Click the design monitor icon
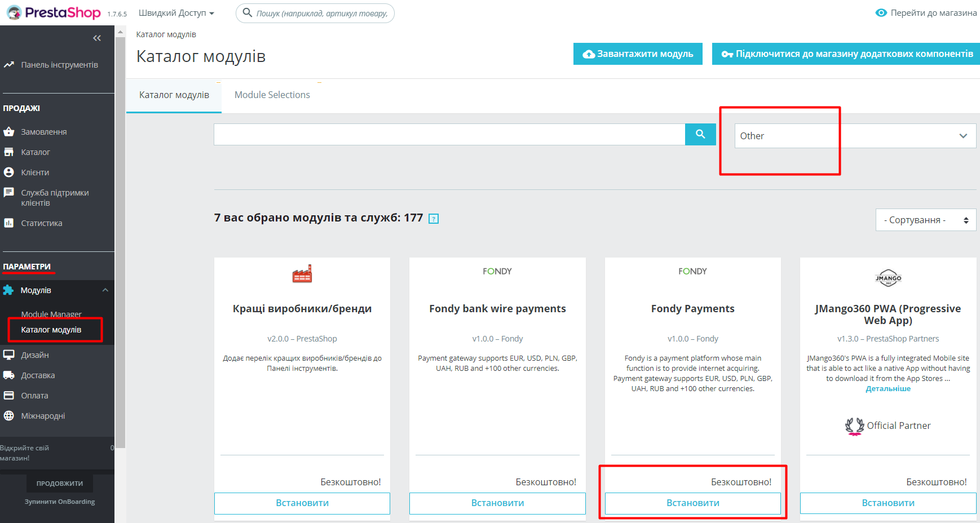Screen dimensions: 980x523 (x=8, y=355)
